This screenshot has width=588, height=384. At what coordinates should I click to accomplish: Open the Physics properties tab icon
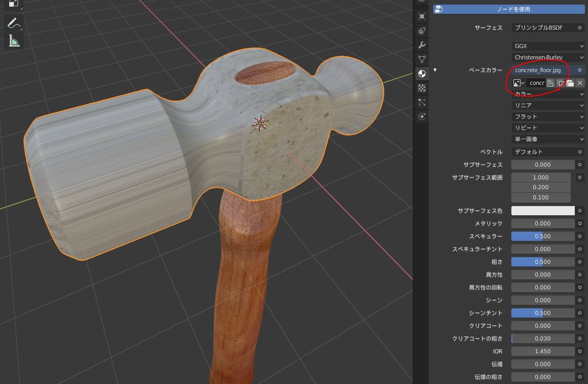pos(422,117)
